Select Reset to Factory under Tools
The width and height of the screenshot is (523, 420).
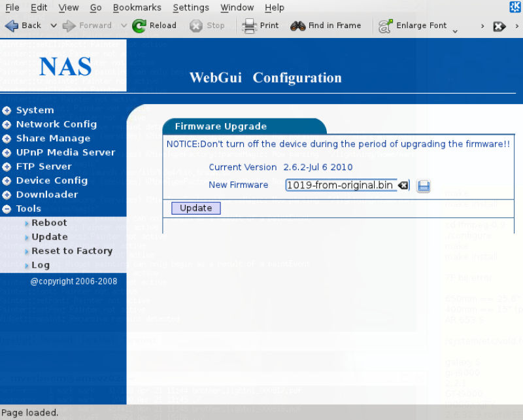pos(72,251)
